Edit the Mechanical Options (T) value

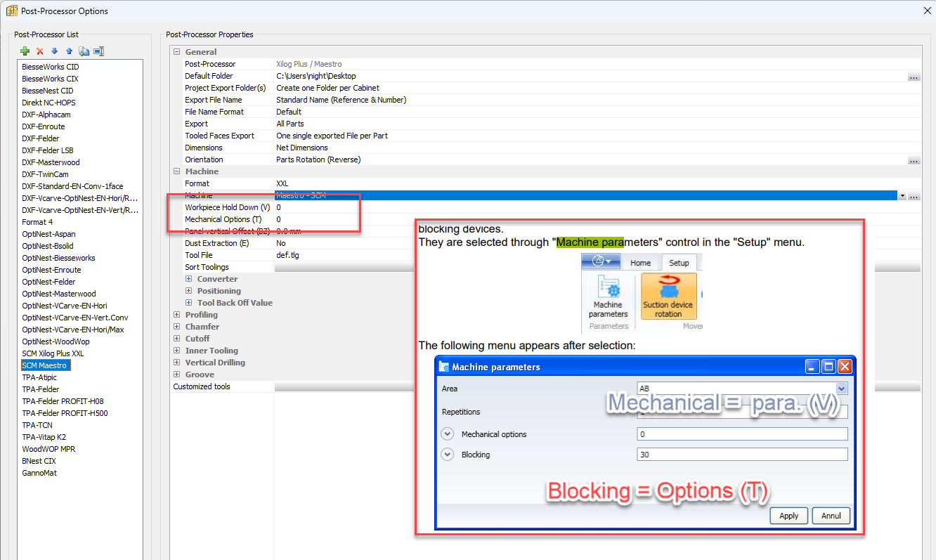coord(597,219)
